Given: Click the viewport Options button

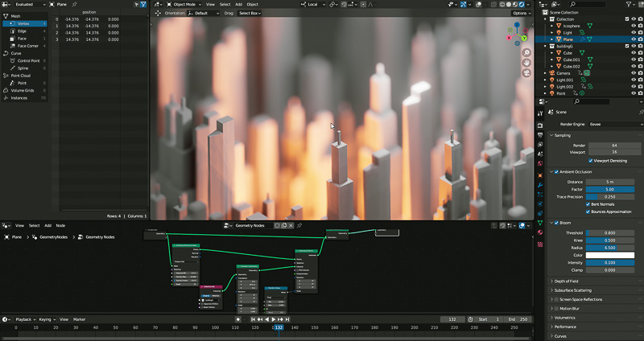Looking at the screenshot, I should (521, 14).
